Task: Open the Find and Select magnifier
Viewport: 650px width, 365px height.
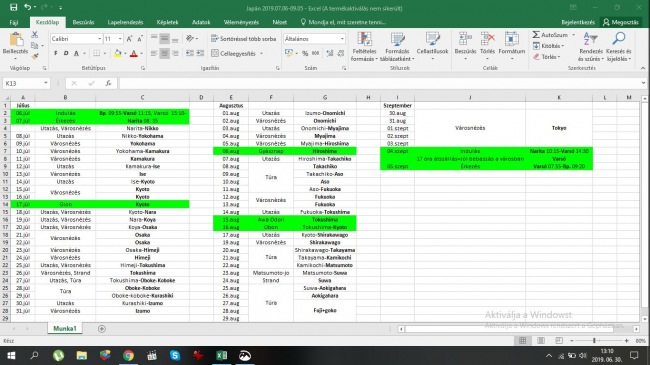Action: click(619, 39)
